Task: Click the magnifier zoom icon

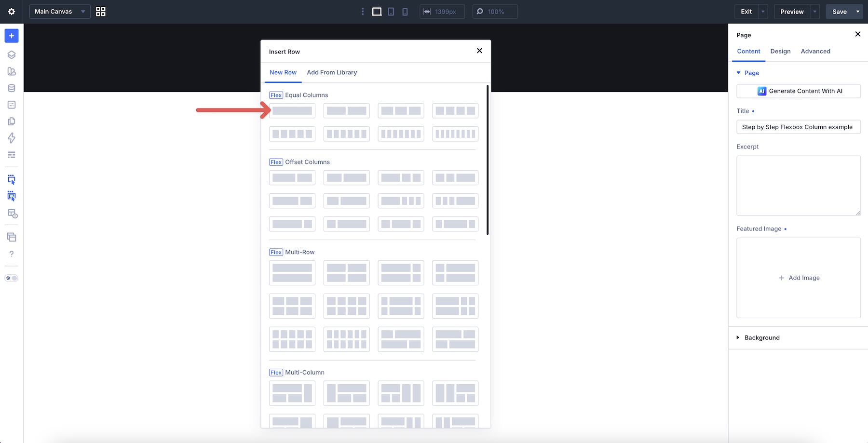Action: tap(480, 12)
